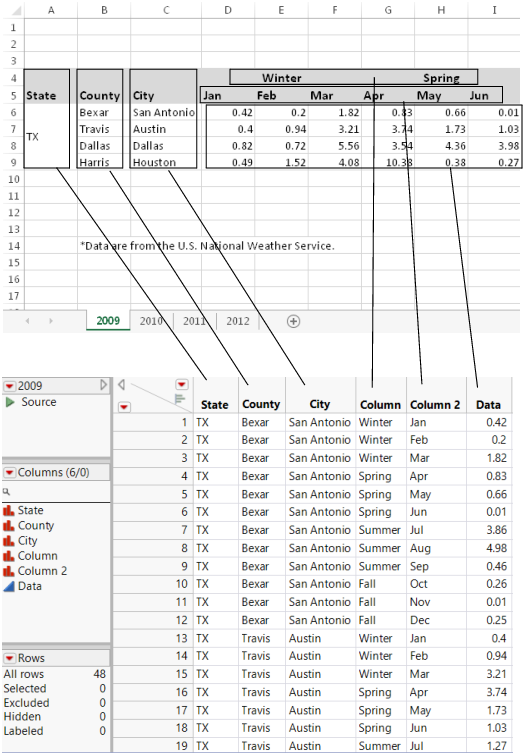Image resolution: width=524 pixels, height=755 pixels.
Task: Add a new sheet with plus button
Action: pos(293,321)
